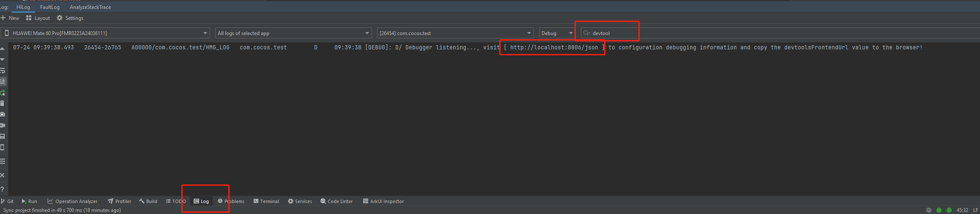This screenshot has height=214, width=980.
Task: Open the Run tool window
Action: pos(30,201)
